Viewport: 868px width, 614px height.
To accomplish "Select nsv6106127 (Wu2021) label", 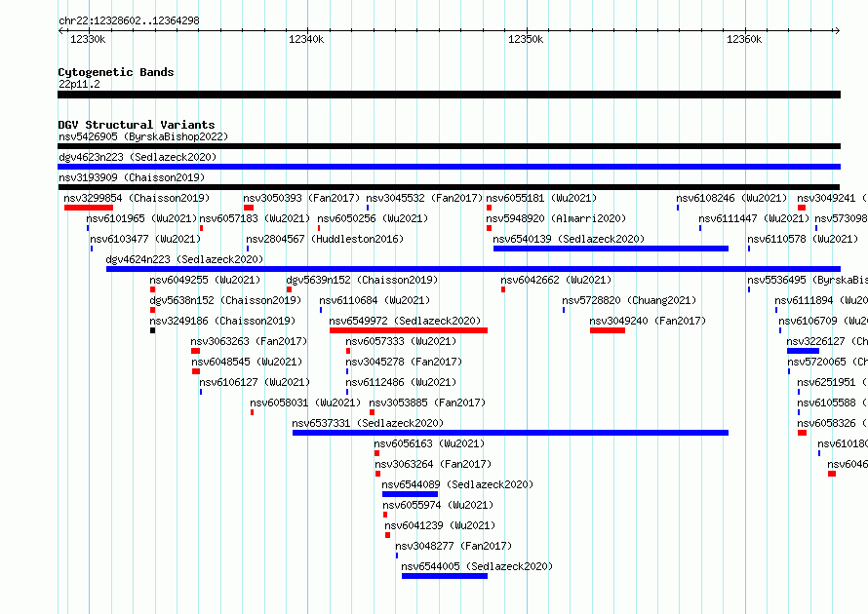I will tap(255, 382).
